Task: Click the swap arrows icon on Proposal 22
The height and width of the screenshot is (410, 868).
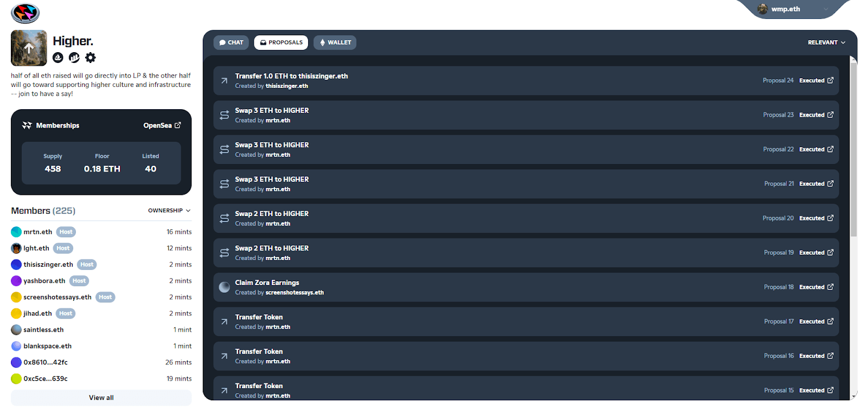Action: [224, 149]
